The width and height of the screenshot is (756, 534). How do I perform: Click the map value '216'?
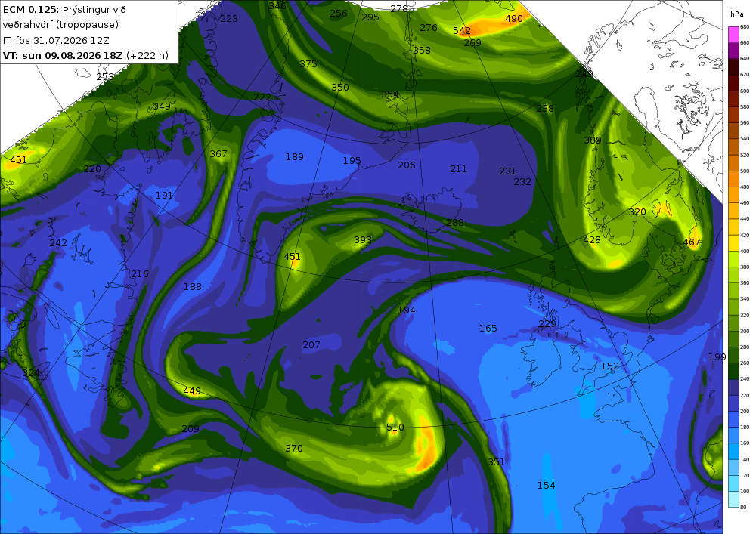140,273
